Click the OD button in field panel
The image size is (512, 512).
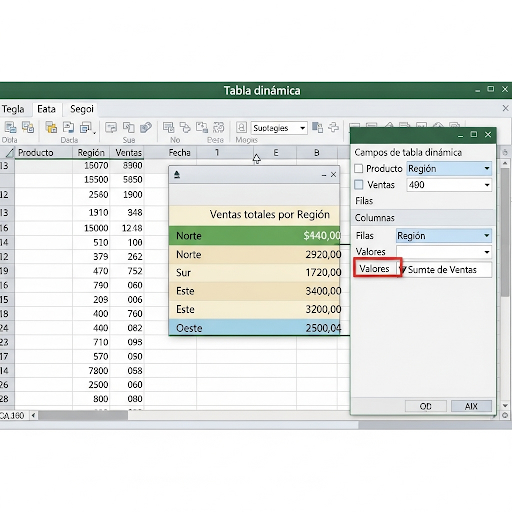tap(426, 406)
